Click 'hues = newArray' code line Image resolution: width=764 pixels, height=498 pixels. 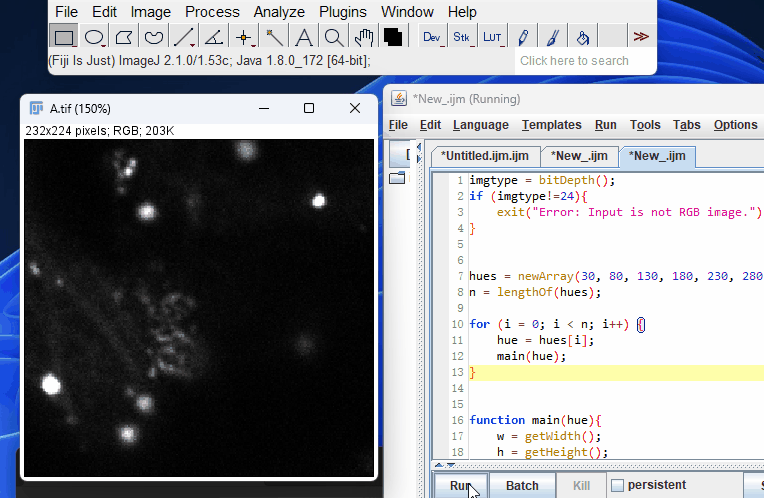[616, 277]
